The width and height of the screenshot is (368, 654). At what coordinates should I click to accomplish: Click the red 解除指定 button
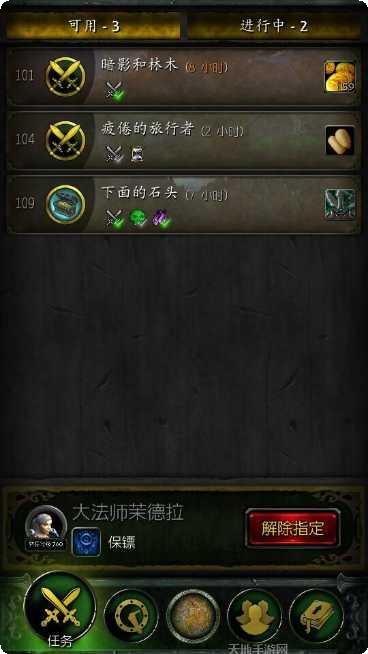[293, 528]
